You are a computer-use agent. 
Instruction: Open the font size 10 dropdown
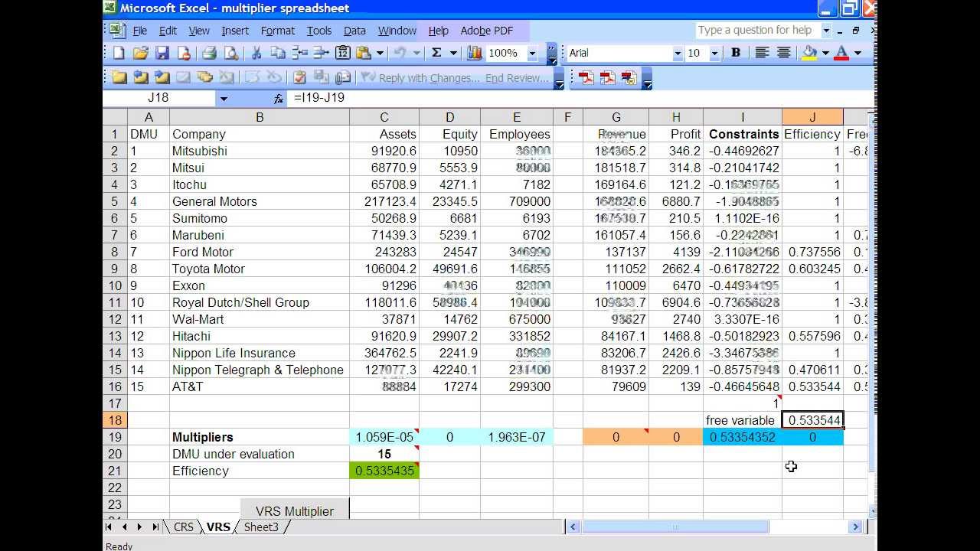coord(714,54)
